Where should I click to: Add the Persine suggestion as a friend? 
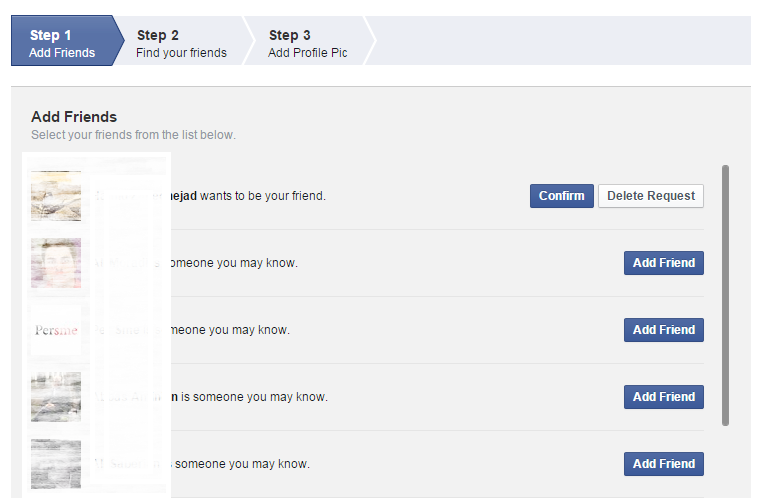point(663,330)
